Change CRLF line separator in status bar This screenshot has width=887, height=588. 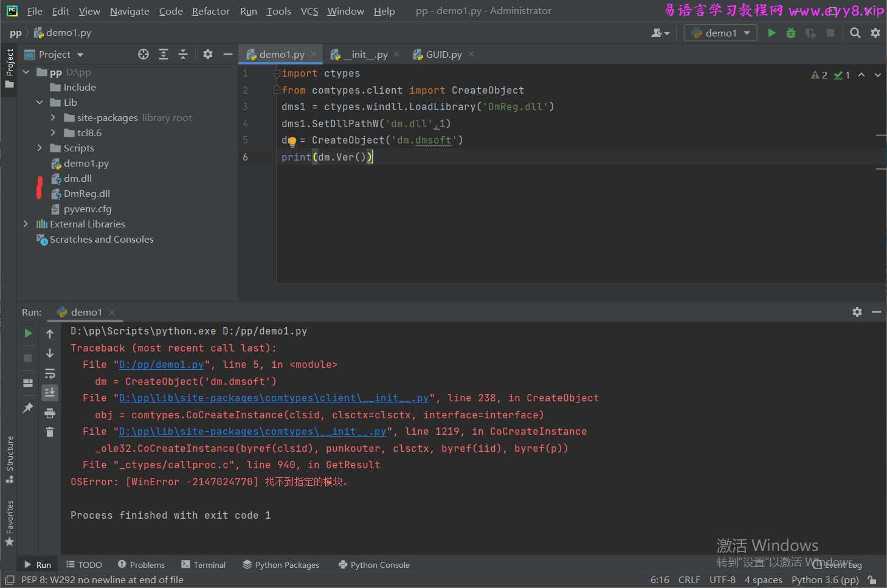pyautogui.click(x=689, y=580)
